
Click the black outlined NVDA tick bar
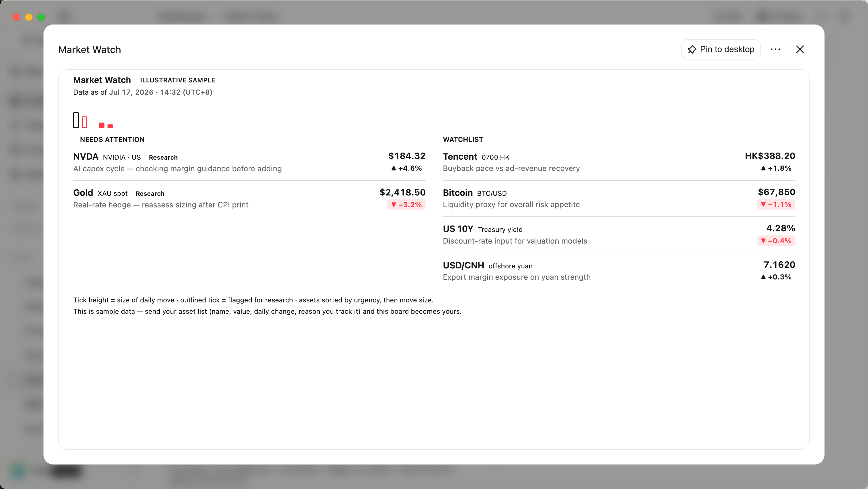click(x=76, y=120)
